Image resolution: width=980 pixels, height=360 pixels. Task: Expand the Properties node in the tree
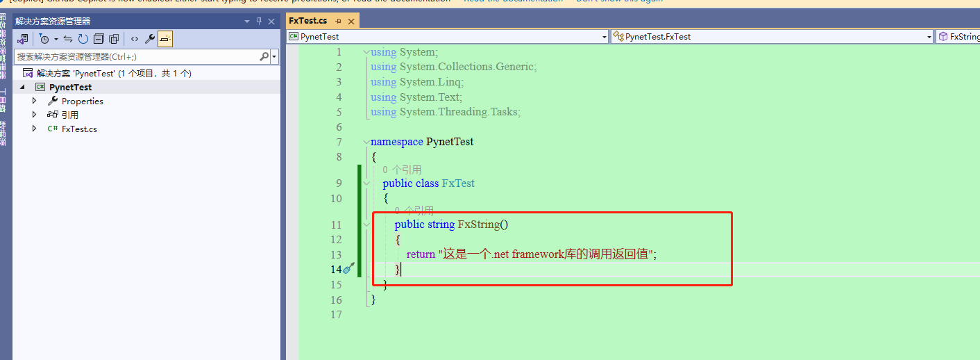[35, 101]
